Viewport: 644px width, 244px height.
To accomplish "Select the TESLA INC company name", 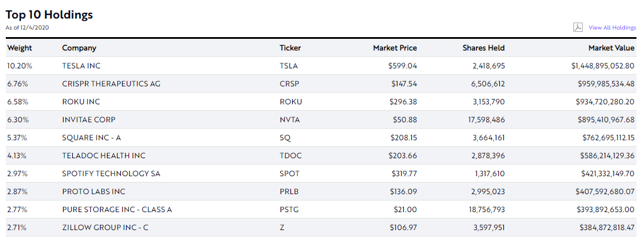I will (82, 66).
